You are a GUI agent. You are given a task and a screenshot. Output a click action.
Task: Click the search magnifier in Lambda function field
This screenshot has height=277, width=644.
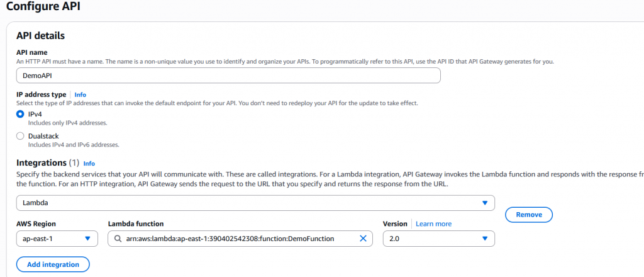118,239
